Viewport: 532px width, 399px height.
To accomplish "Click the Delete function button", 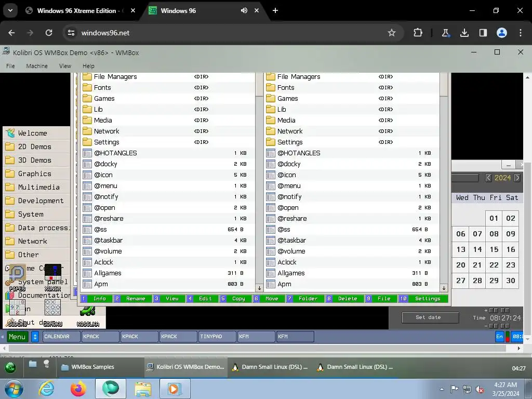I will coord(345,299).
